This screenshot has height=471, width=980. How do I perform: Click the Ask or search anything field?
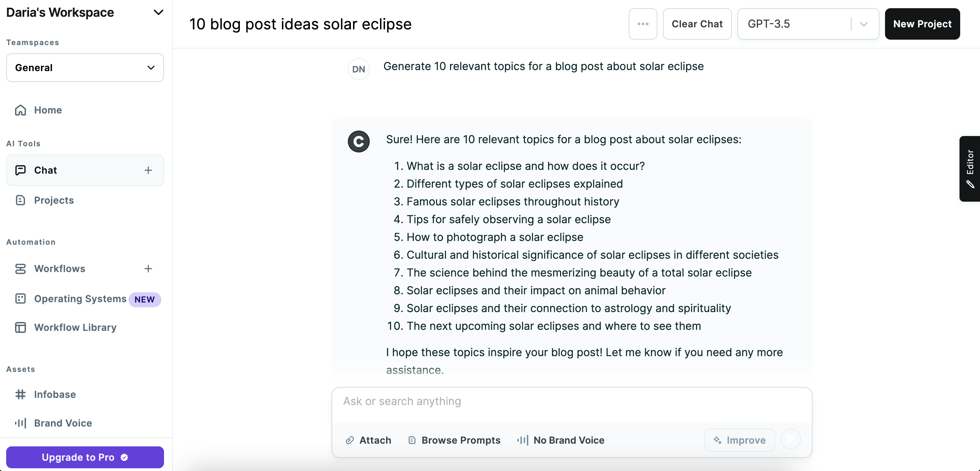[571, 402]
